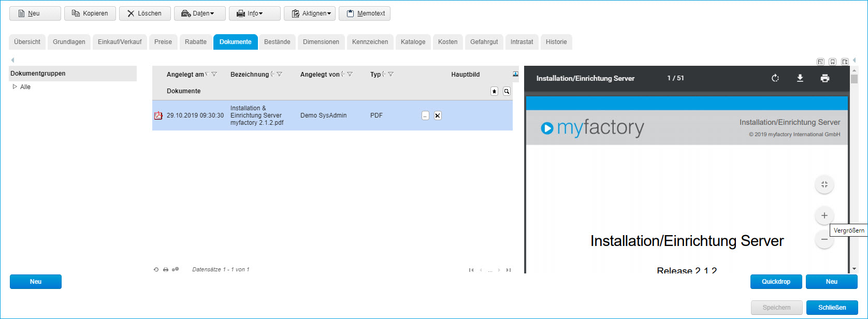Click the blue icon beside Hauptbild header
This screenshot has width=868, height=319.
click(515, 74)
